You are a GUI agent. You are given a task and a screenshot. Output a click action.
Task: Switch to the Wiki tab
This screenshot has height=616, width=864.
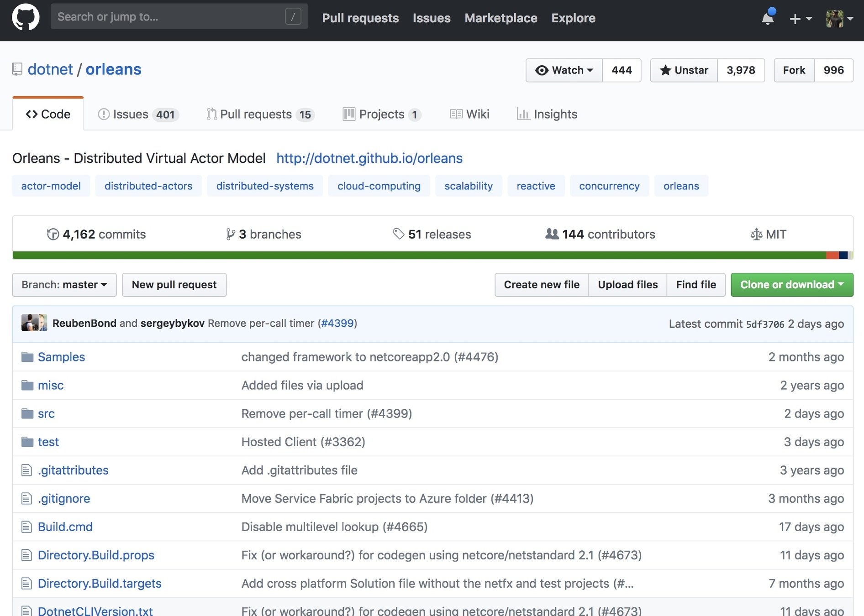click(x=469, y=114)
